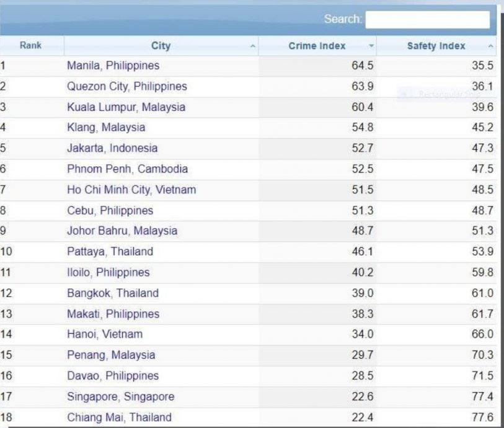Click Davao, Philippines city link
The image size is (504, 428).
point(113,376)
